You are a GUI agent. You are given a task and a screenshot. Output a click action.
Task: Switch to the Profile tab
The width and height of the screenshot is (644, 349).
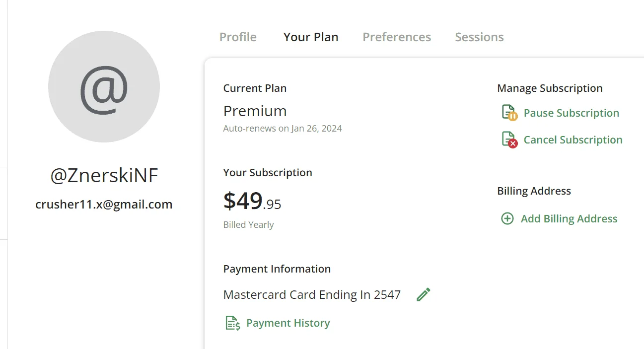238,37
